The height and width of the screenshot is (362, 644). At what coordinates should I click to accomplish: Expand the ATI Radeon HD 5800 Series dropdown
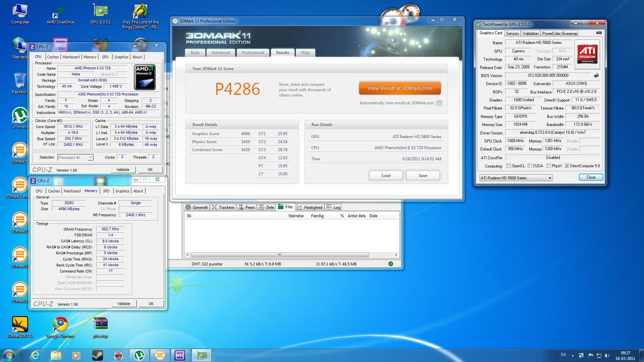[x=516, y=178]
